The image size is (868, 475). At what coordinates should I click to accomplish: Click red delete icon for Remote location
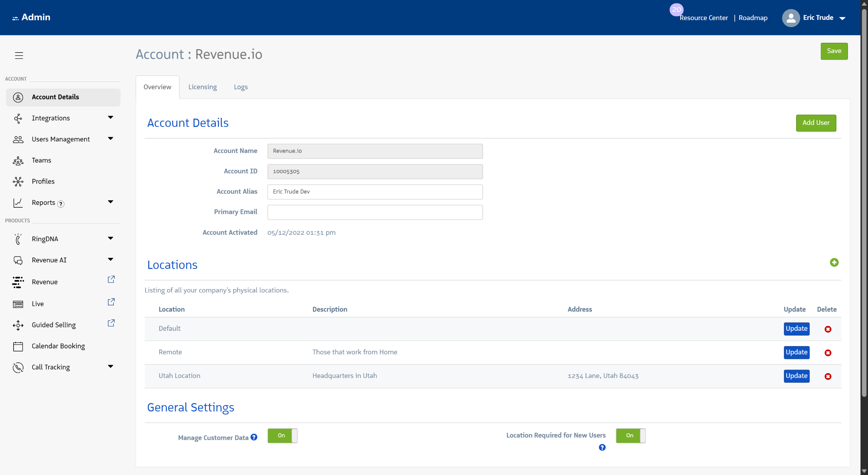click(828, 353)
